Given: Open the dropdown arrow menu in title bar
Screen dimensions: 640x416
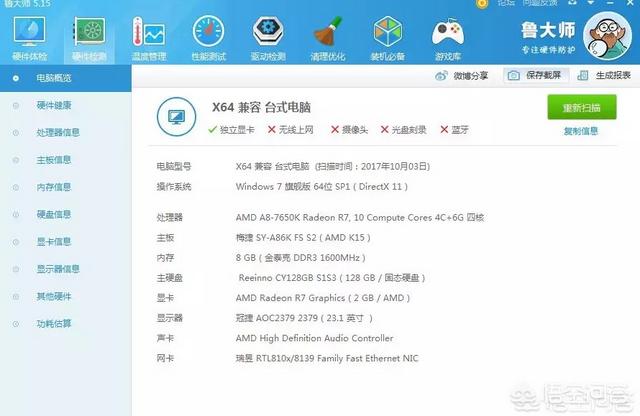Looking at the screenshot, I should (x=591, y=3).
